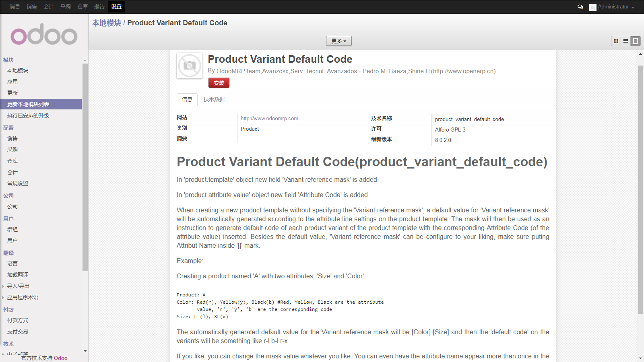Click the 模块 section header
Screen dimensions: 644x362
(8, 60)
